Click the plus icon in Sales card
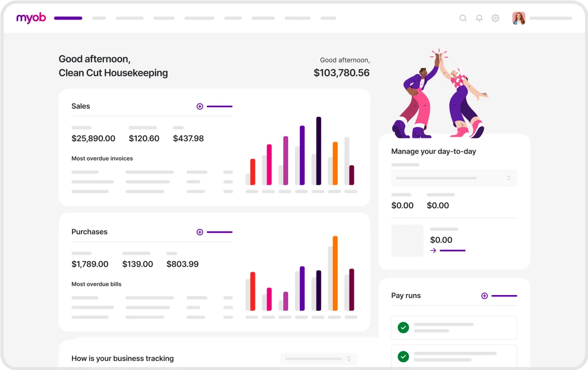This screenshot has height=370, width=588. coord(199,106)
